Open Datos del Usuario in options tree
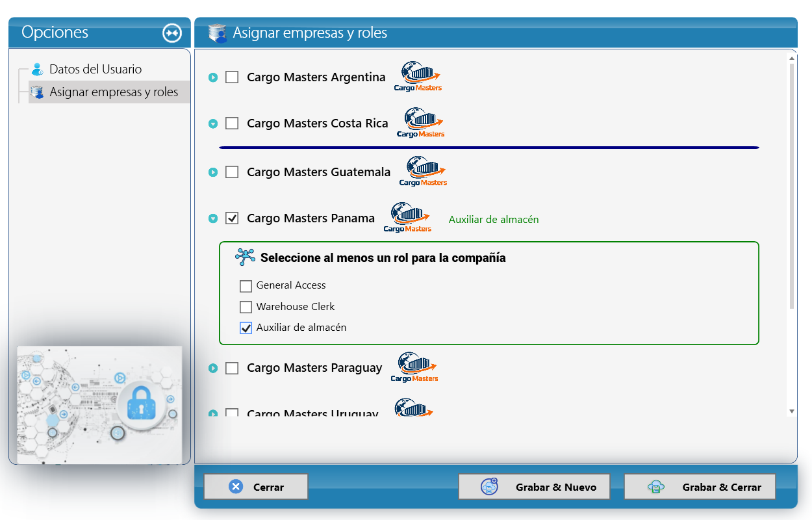Screen dimensions: 812x520 pos(95,69)
